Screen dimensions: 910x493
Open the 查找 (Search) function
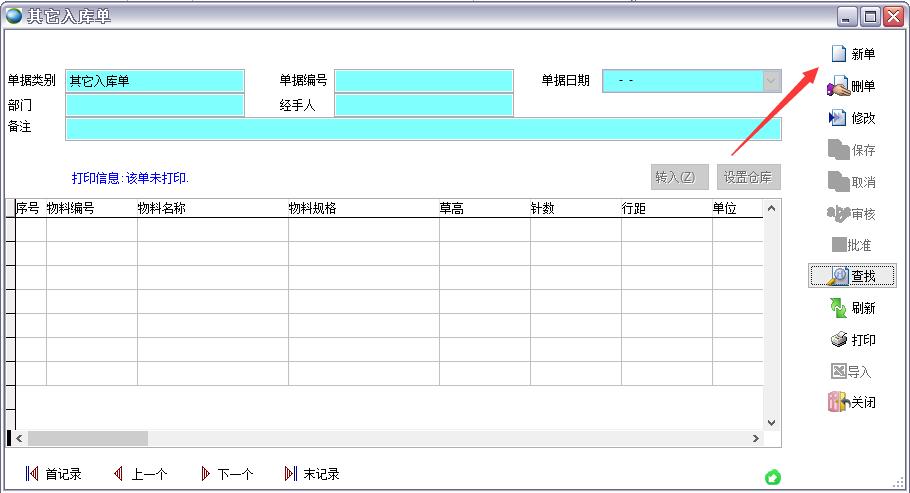tap(851, 276)
